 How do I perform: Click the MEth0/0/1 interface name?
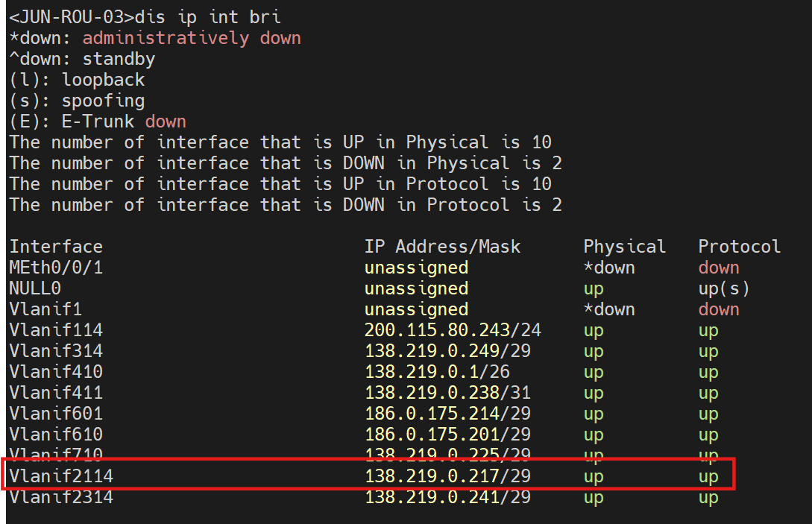click(x=56, y=268)
